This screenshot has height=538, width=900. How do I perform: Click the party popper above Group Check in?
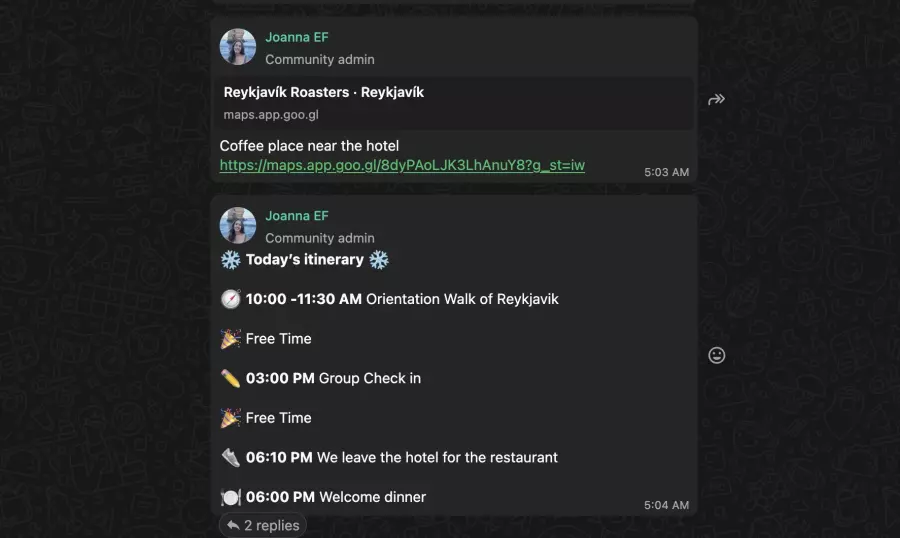click(230, 339)
